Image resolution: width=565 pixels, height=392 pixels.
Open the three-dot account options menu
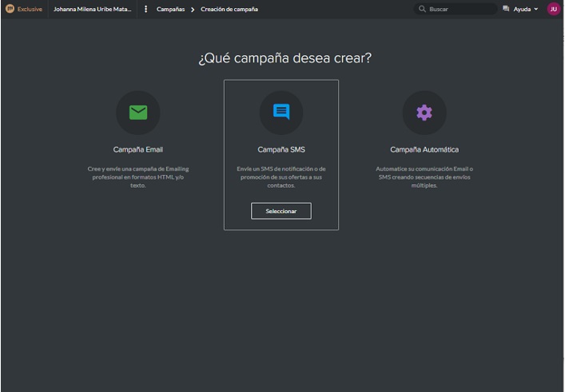(145, 9)
